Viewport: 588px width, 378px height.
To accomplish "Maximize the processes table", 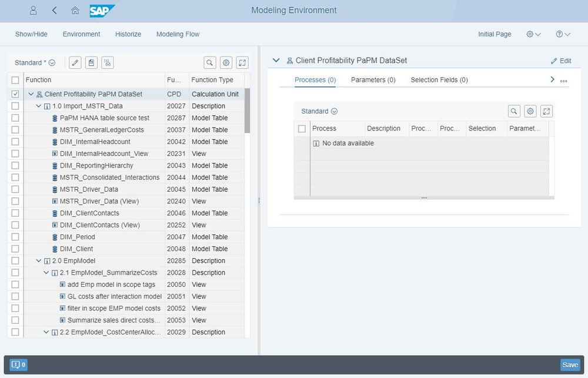I will [x=546, y=111].
